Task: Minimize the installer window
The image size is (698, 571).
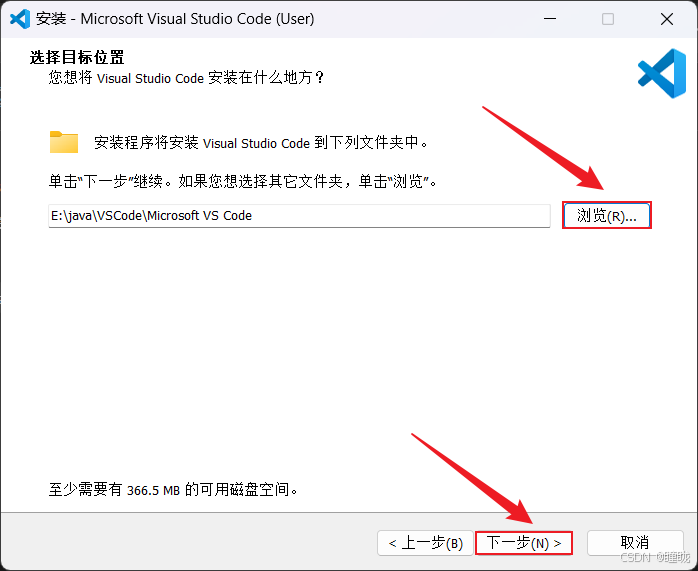Action: pos(550,19)
